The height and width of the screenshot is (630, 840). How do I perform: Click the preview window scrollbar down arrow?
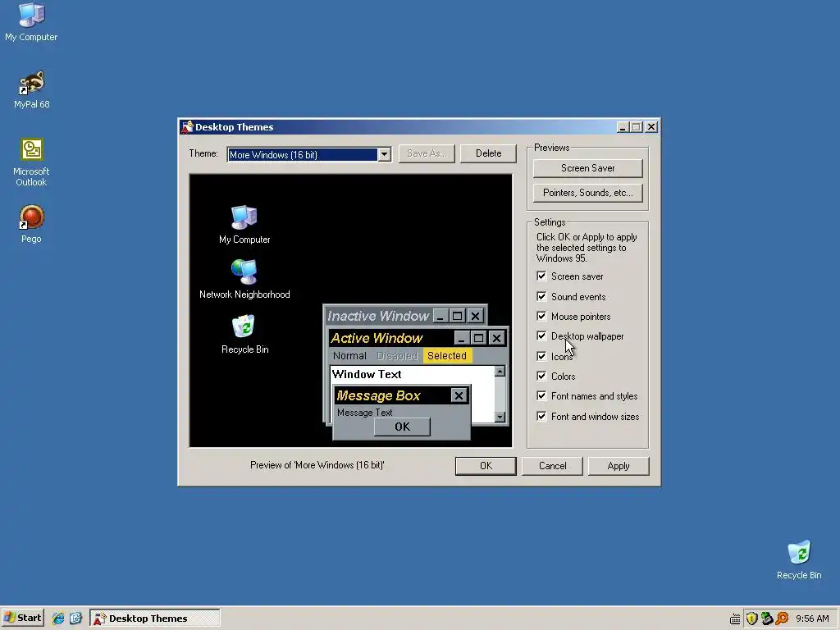(x=500, y=417)
